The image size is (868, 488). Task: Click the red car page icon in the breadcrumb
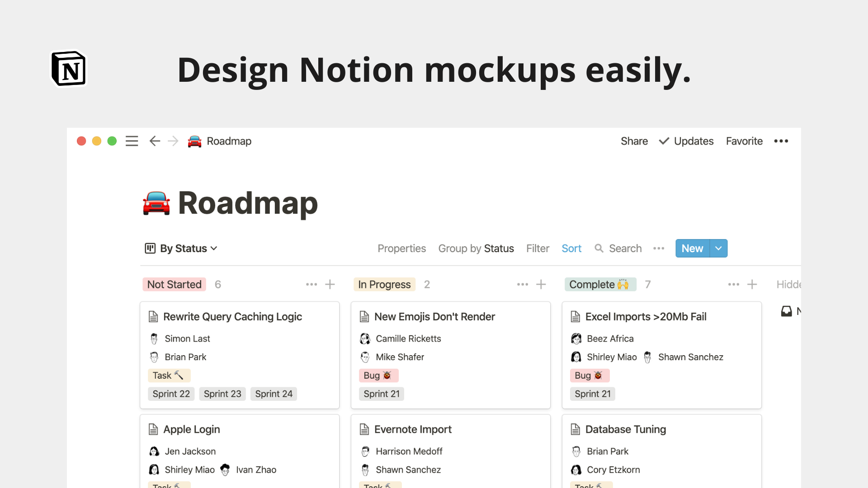194,141
